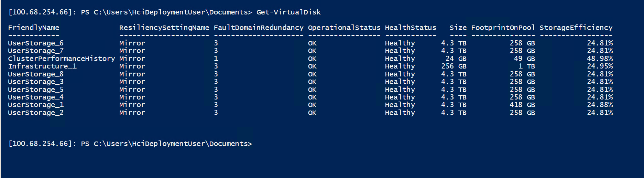Click the 48.98% storage efficiency value

(600, 59)
